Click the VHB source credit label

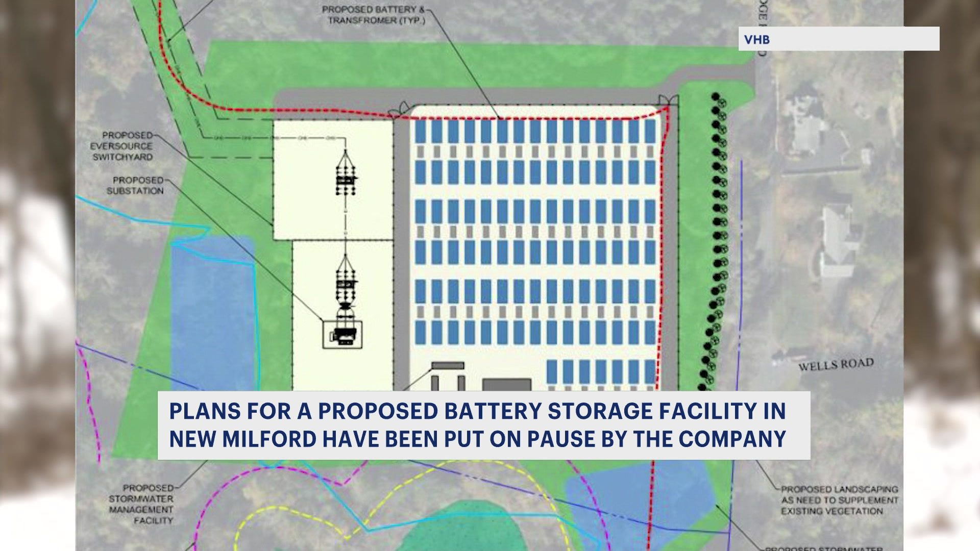point(757,39)
